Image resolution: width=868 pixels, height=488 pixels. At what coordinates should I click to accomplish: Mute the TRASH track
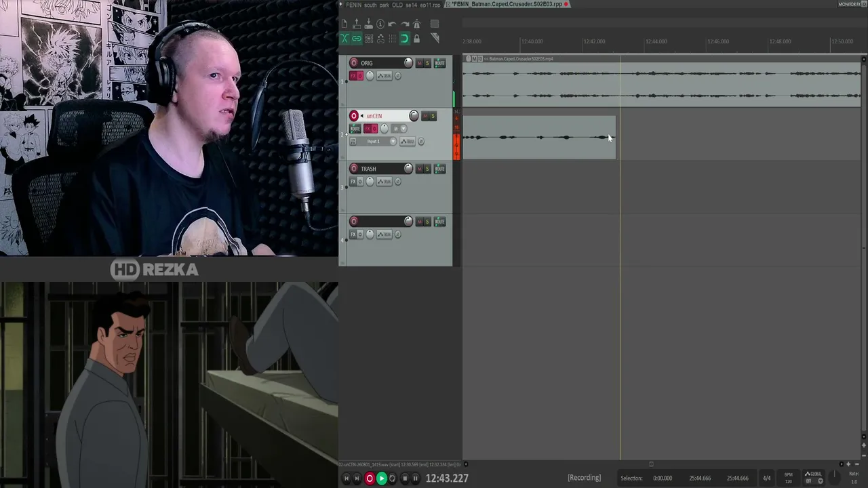419,169
